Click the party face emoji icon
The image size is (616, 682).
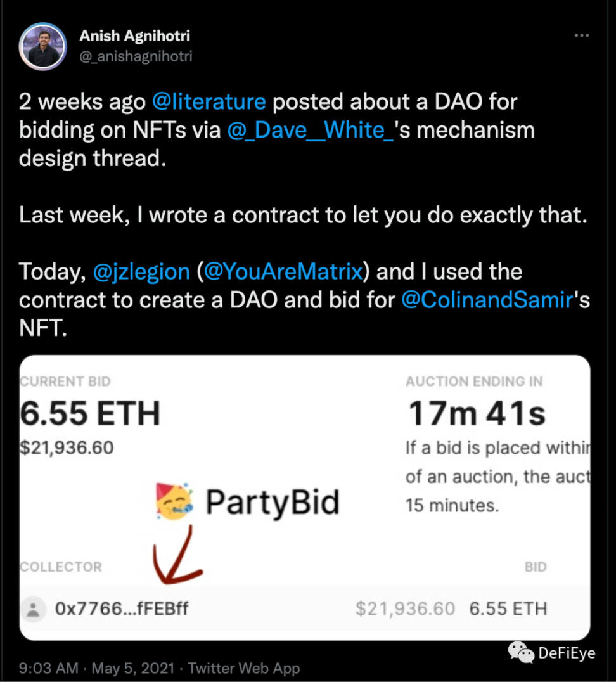[174, 502]
